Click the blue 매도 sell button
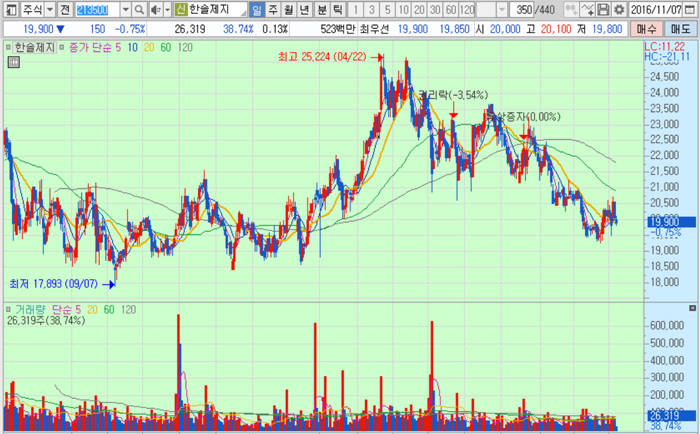The width and height of the screenshot is (700, 434). click(680, 29)
